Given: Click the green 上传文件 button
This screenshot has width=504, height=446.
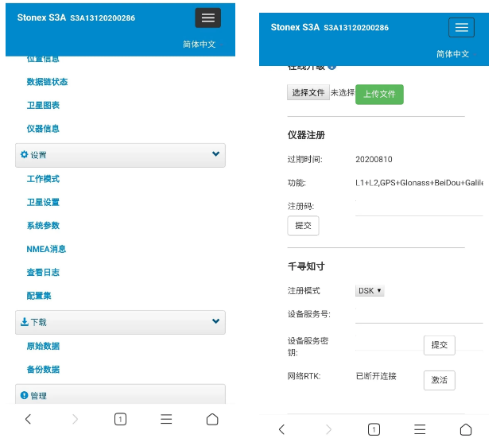Looking at the screenshot, I should pos(379,94).
